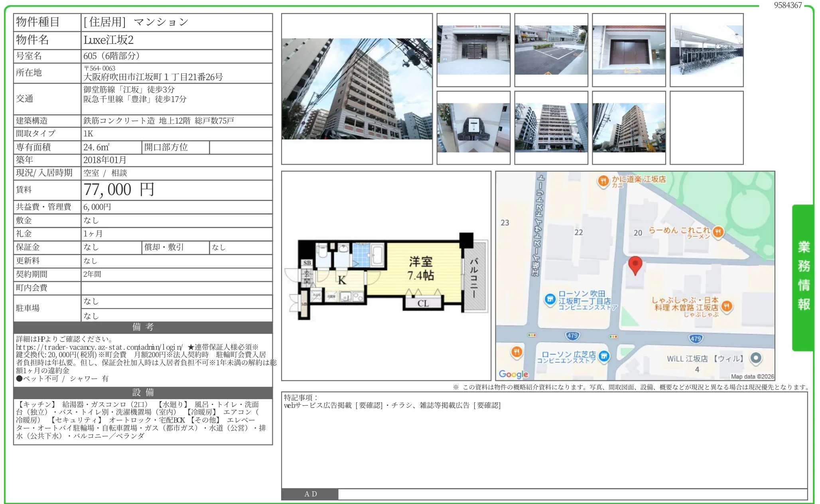The height and width of the screenshot is (504, 820).
Task: Open the floor plan image
Action: pyautogui.click(x=386, y=276)
